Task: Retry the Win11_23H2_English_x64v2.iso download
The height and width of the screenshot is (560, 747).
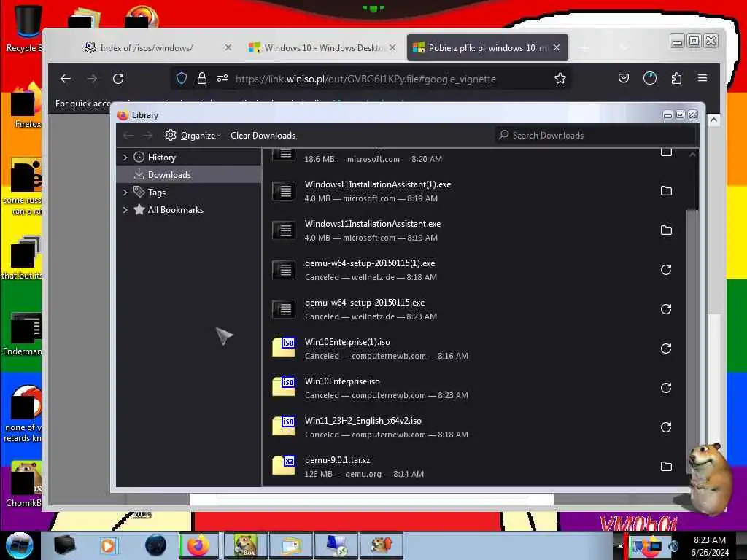Action: click(x=666, y=427)
